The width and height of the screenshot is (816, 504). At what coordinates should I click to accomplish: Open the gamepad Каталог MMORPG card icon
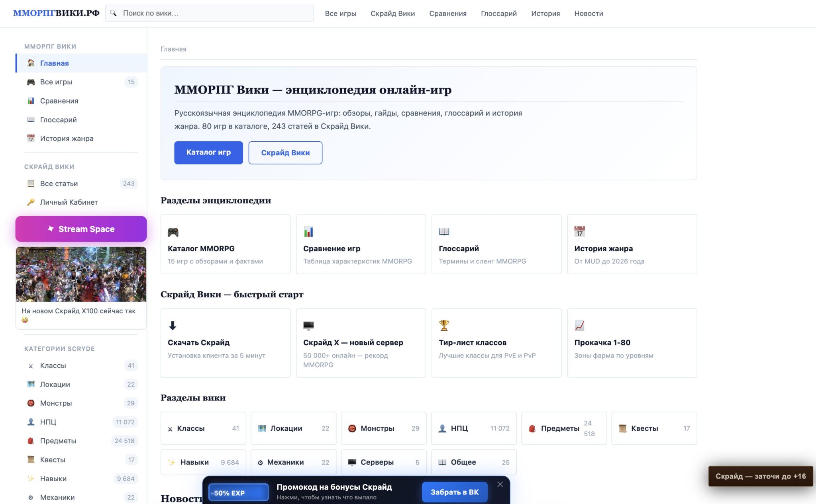tap(173, 232)
